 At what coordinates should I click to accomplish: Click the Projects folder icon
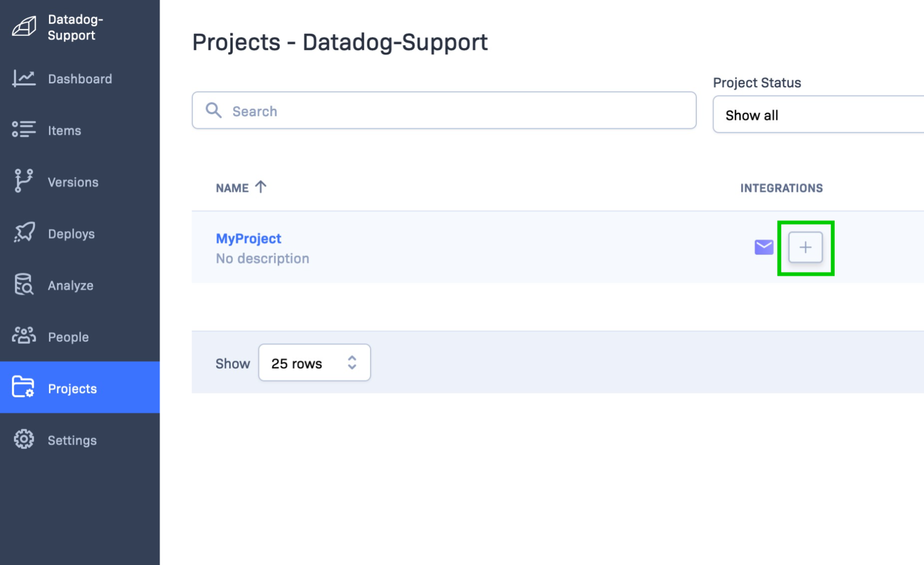(x=23, y=387)
